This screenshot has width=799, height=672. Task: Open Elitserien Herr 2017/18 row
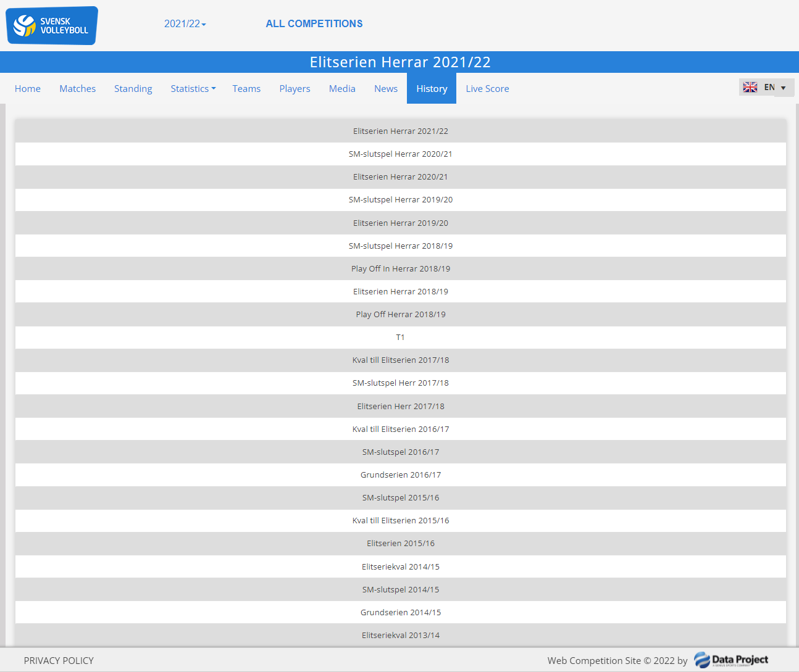click(x=401, y=406)
